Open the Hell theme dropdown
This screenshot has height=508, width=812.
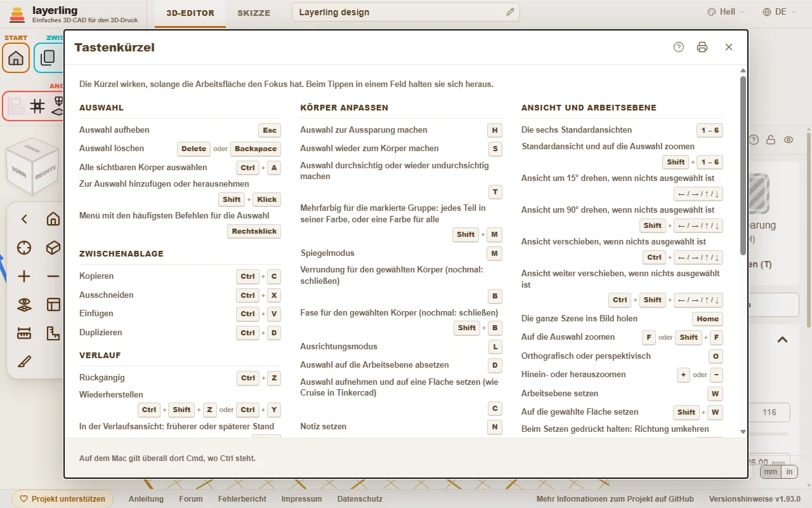[x=726, y=12]
